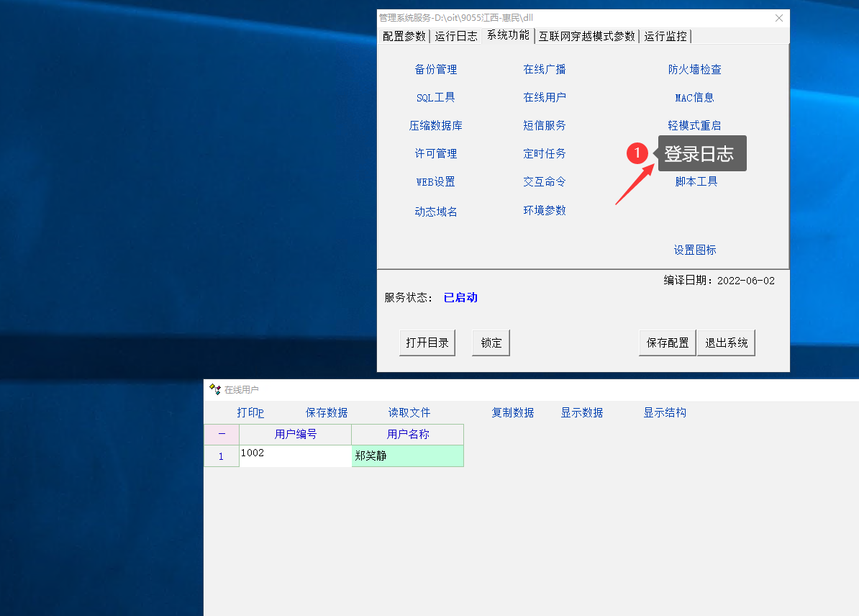
Task: Collapse grid using the minus header cell
Action: pos(222,435)
